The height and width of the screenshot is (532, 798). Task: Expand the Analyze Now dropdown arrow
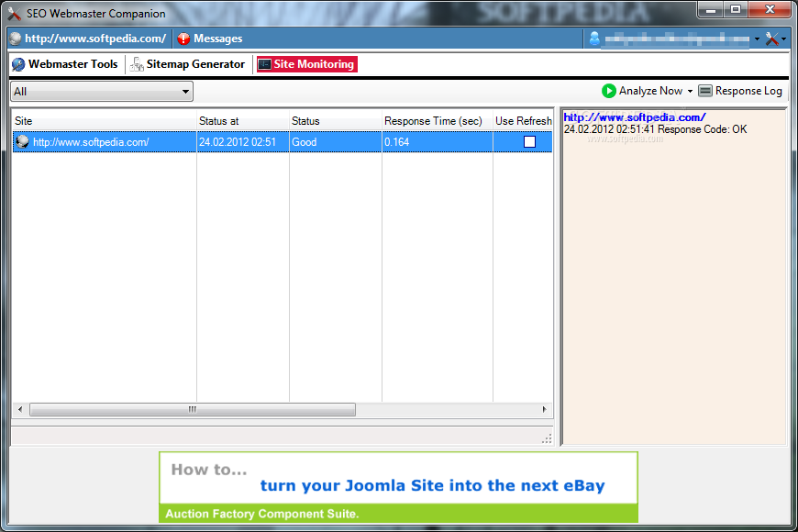[x=690, y=92]
